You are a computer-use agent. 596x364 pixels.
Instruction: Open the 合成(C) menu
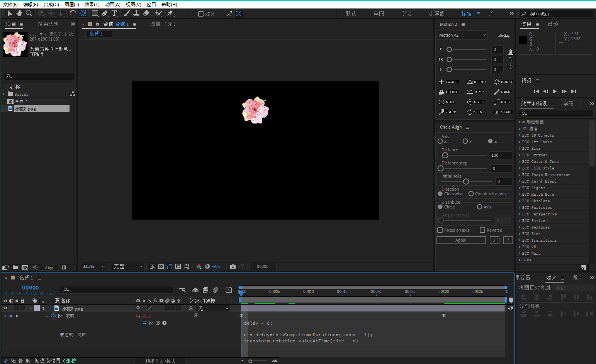click(x=51, y=4)
